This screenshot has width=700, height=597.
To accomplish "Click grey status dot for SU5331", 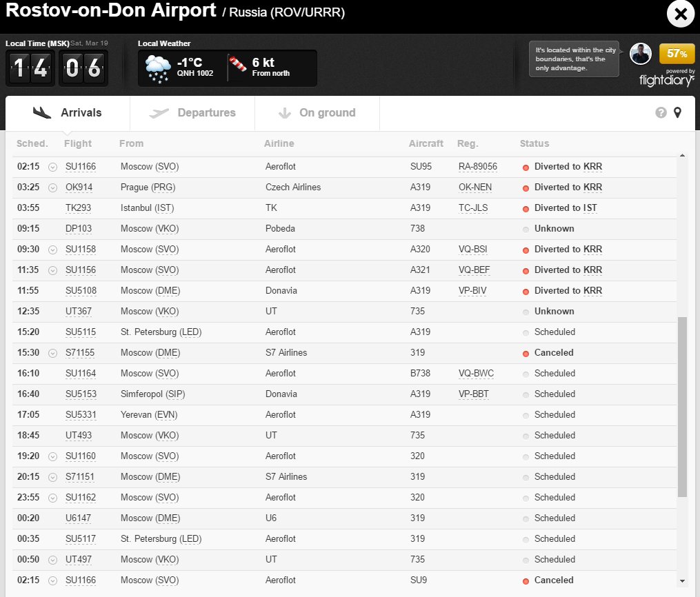I will coord(526,416).
